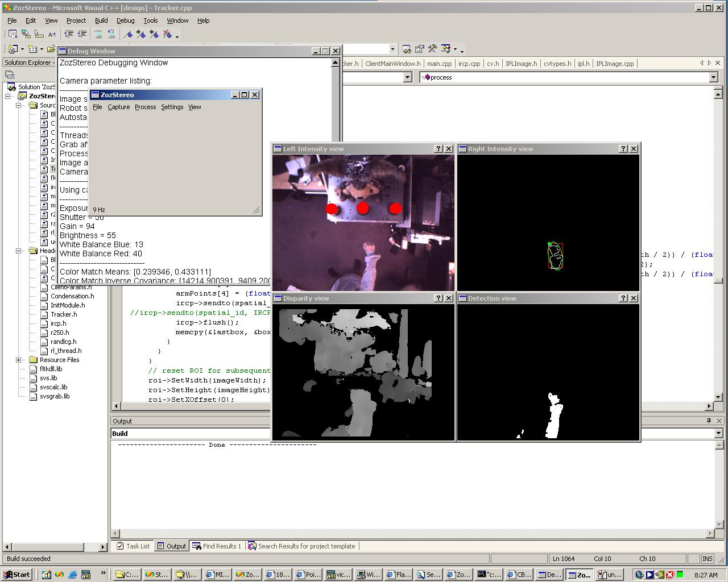Open the Build output source dropdown

[x=718, y=434]
